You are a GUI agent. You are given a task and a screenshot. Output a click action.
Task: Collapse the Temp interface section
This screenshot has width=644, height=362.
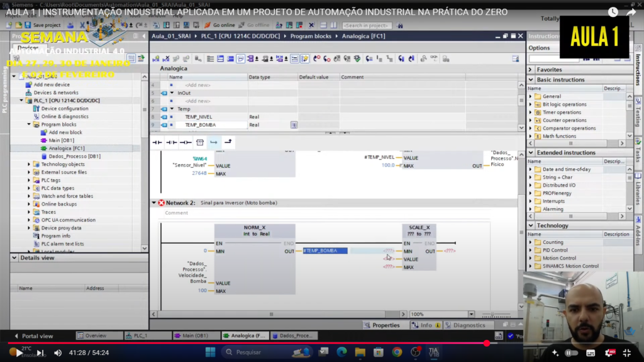[x=172, y=109]
